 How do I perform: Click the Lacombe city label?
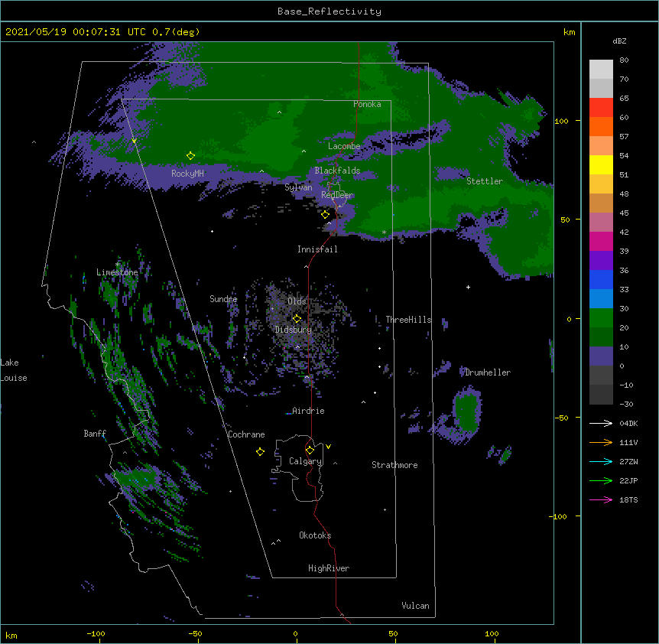pos(344,146)
